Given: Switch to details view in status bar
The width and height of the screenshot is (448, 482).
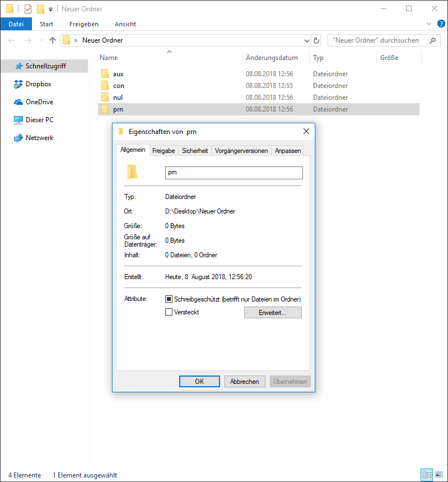Looking at the screenshot, I should [427, 475].
